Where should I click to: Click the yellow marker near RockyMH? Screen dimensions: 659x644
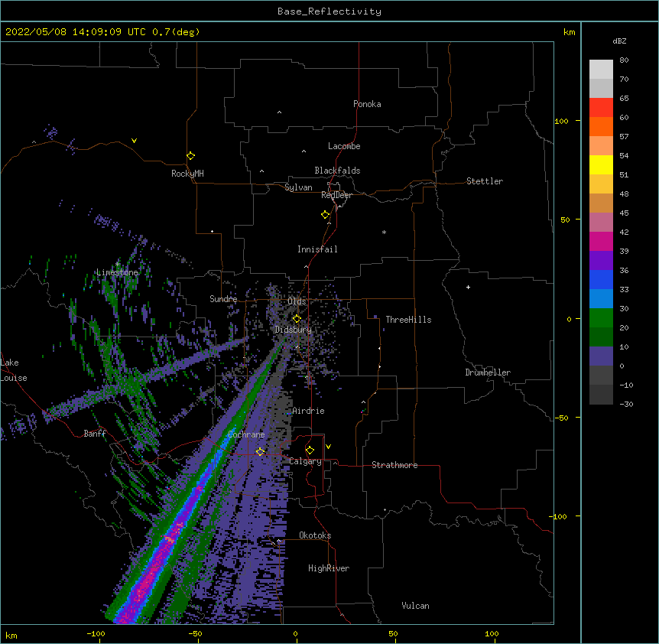pos(190,155)
